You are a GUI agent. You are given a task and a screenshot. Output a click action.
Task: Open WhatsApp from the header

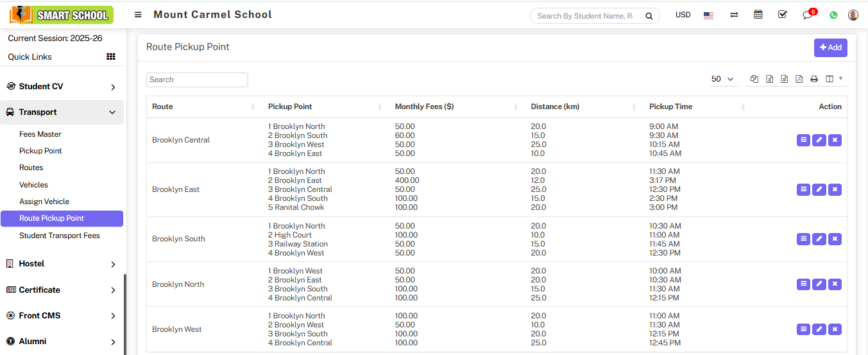pyautogui.click(x=833, y=15)
